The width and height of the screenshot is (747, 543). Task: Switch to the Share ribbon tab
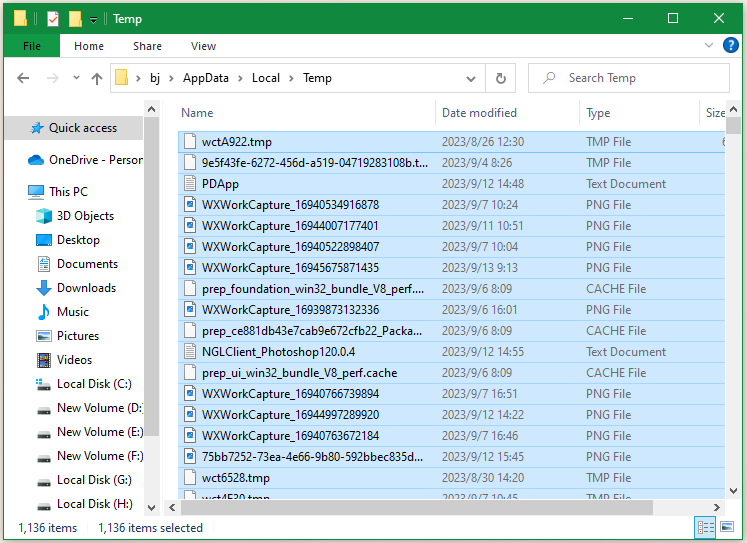[x=147, y=46]
